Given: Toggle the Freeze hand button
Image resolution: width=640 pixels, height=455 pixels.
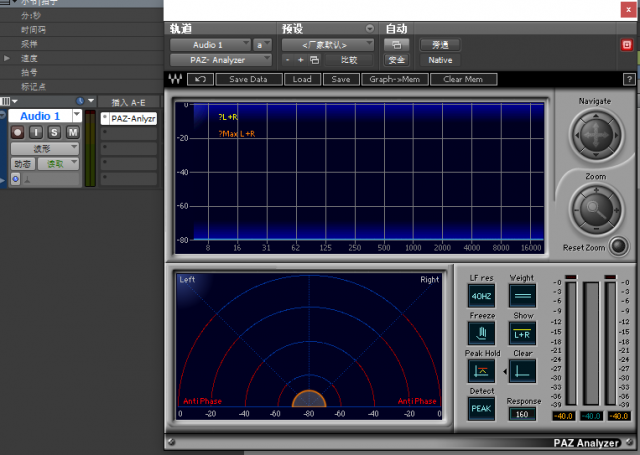Looking at the screenshot, I should tap(481, 333).
